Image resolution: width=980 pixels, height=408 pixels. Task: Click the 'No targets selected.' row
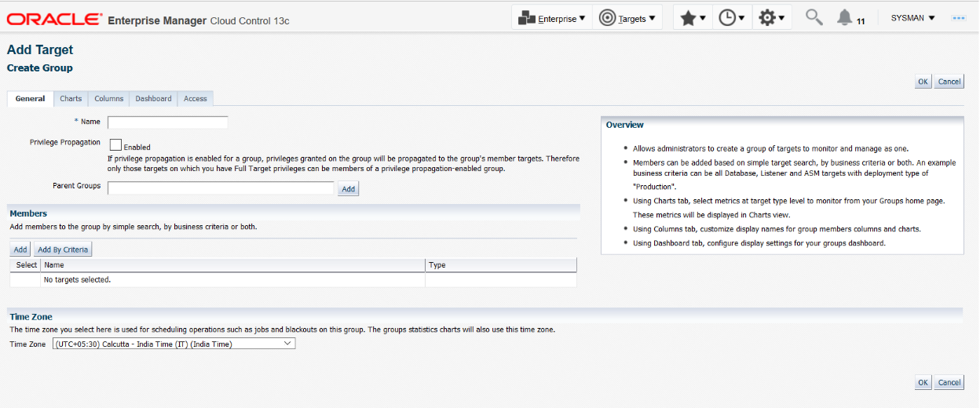click(293, 280)
